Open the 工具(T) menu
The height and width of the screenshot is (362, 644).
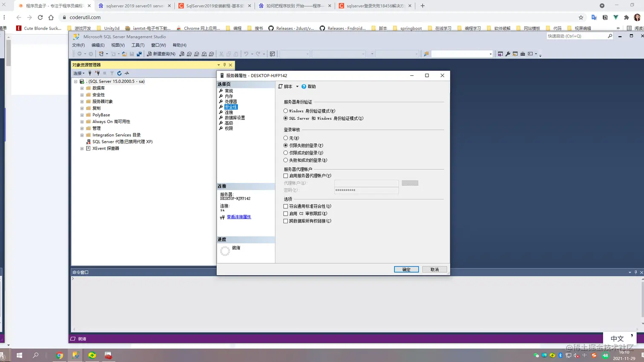138,45
